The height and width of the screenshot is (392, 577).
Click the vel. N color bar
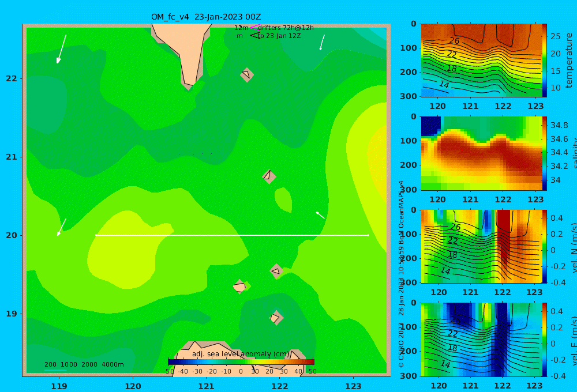click(545, 246)
